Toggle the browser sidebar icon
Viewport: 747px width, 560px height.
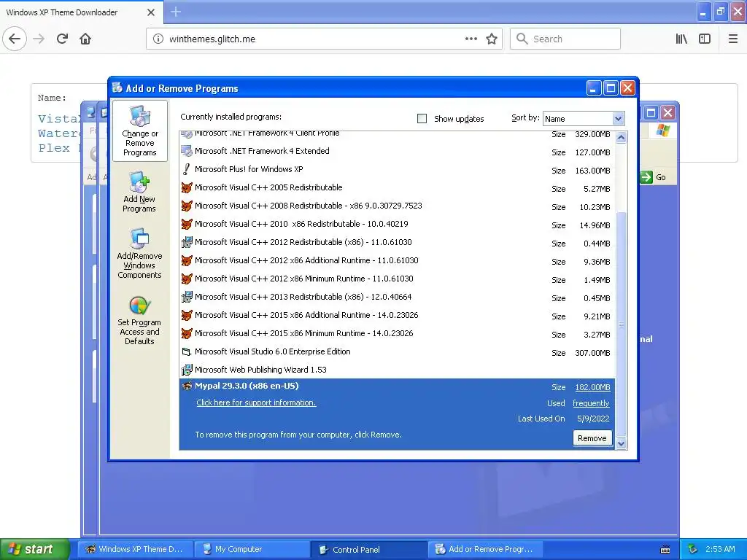tap(704, 39)
